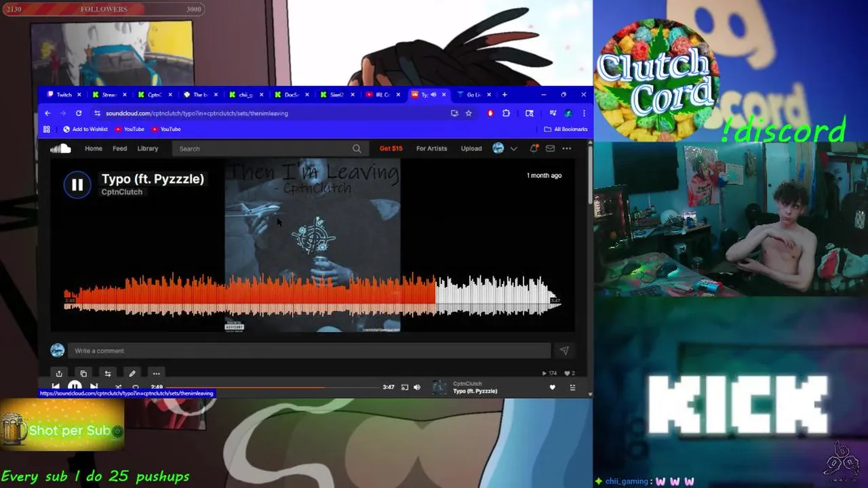Screen dimensions: 868x488
Task: Click the Get $15 link
Action: point(391,148)
